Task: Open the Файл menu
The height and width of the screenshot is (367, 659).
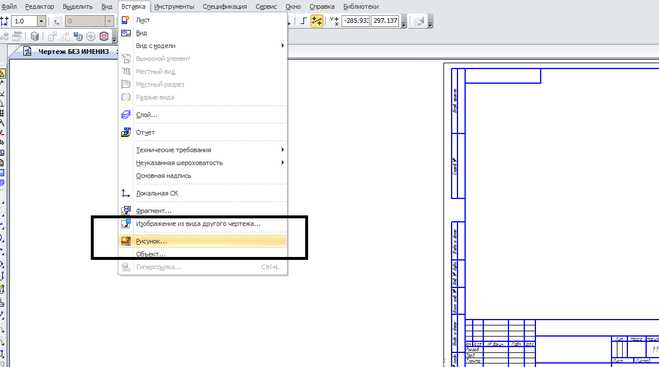Action: tap(9, 7)
